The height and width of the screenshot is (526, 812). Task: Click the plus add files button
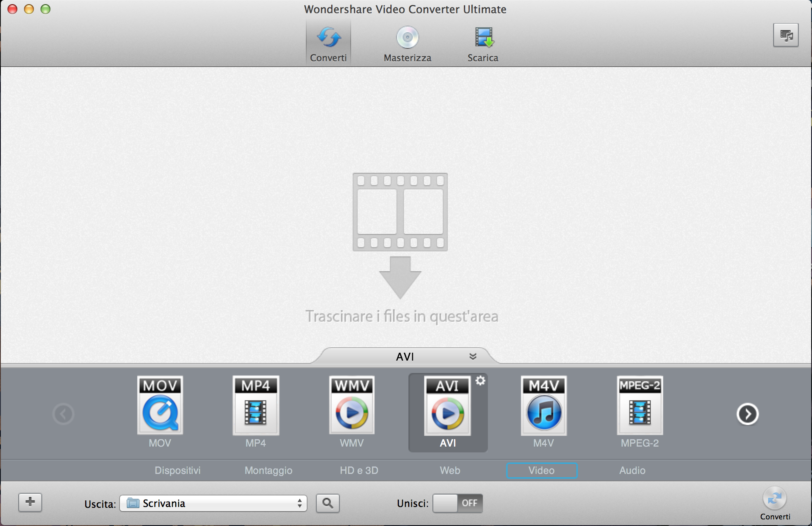30,502
